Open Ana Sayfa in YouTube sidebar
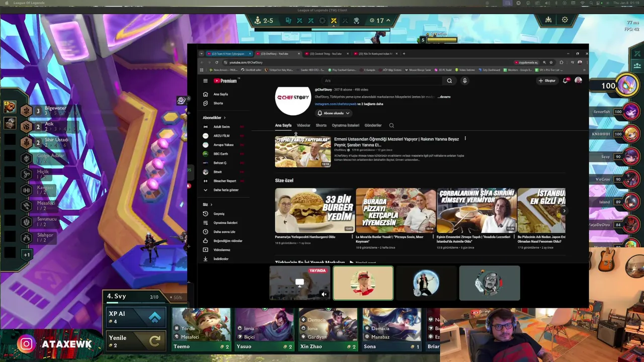The image size is (644, 362). click(220, 94)
